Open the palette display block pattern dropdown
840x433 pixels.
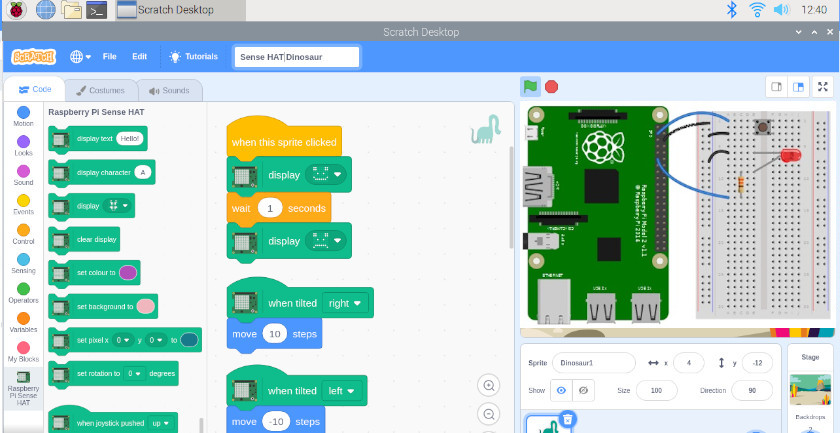pyautogui.click(x=117, y=206)
